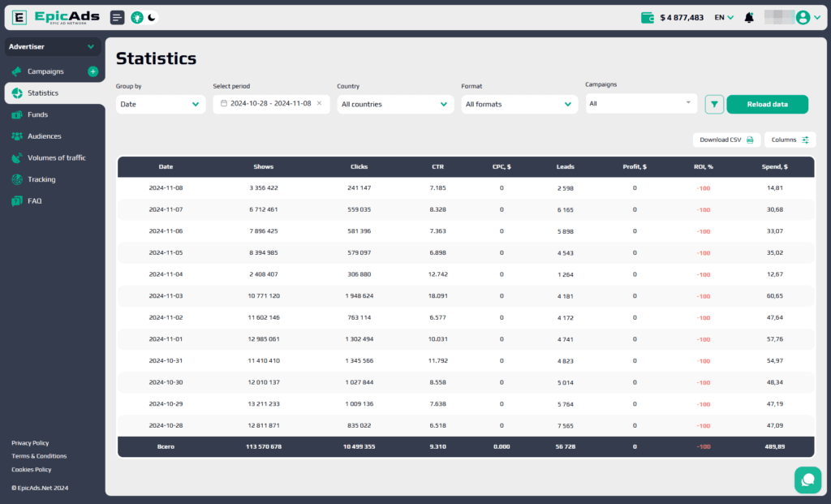Open the Campaigns menu item

[45, 71]
